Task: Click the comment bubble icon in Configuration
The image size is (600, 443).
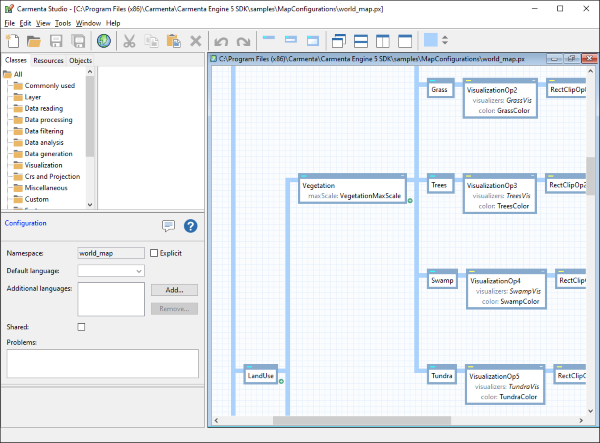Action: point(168,225)
